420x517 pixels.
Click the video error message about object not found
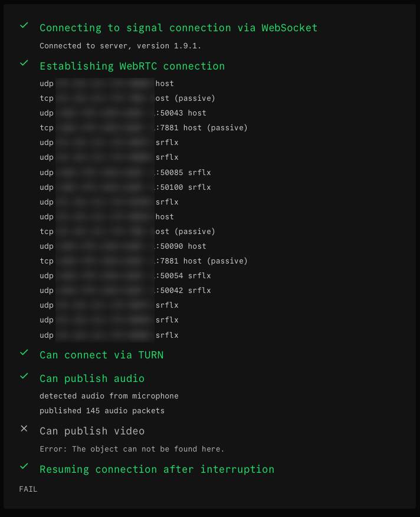click(x=132, y=449)
